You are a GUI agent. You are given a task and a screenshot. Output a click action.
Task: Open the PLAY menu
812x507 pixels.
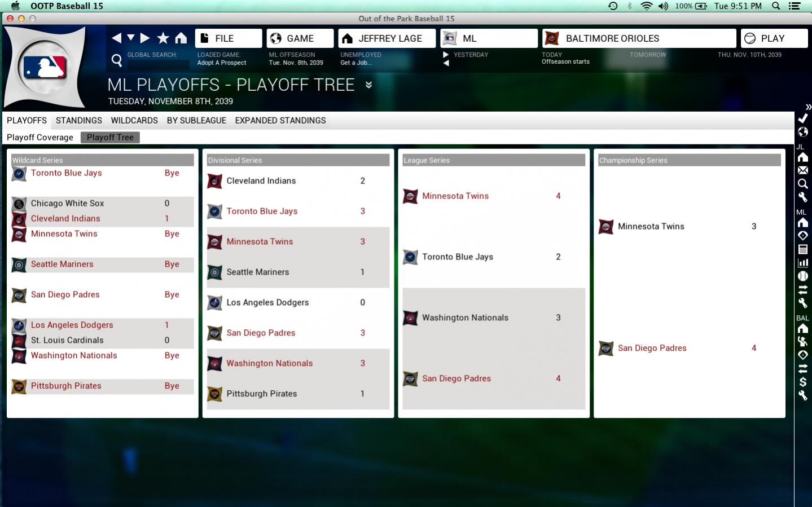click(774, 38)
